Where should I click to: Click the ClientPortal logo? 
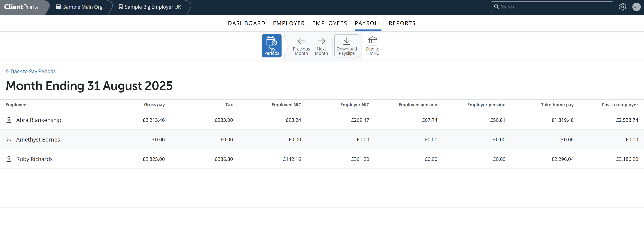(22, 7)
